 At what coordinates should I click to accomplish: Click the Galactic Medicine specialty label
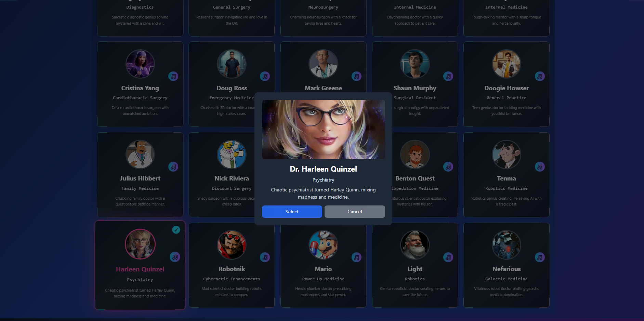pos(507,279)
